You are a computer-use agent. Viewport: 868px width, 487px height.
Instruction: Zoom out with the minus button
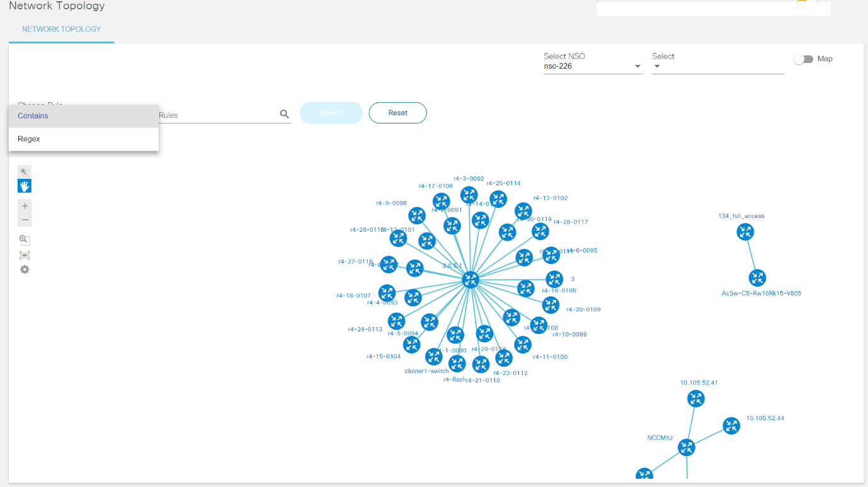[x=25, y=220]
